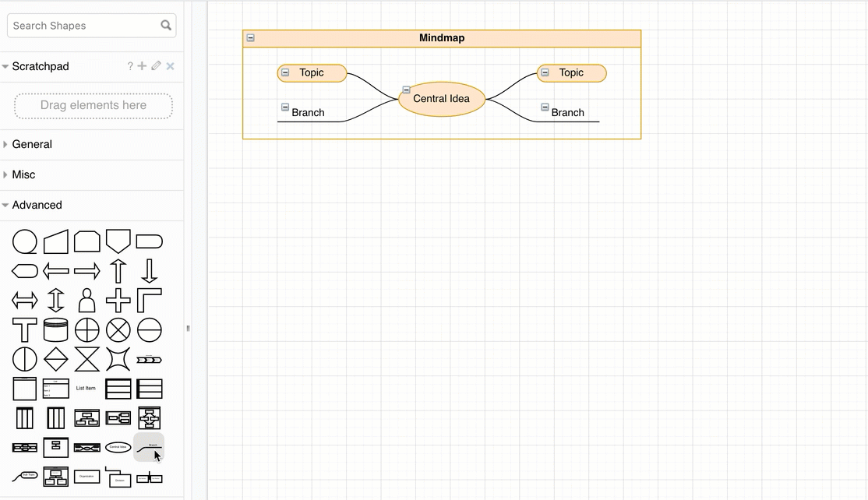Select the Organization shape

pyautogui.click(x=86, y=476)
